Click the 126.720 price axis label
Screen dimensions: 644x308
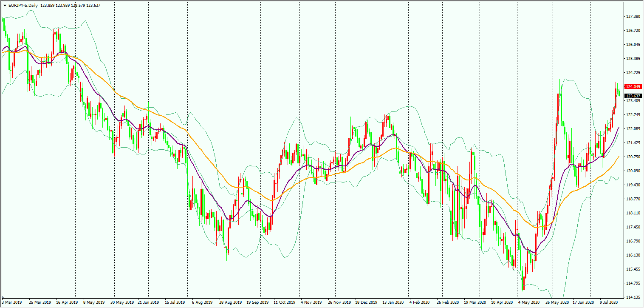633,31
